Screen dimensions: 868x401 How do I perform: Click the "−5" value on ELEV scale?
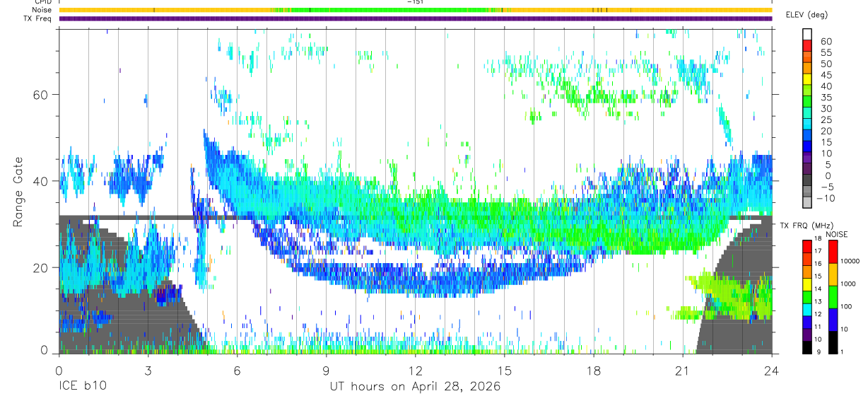826,187
